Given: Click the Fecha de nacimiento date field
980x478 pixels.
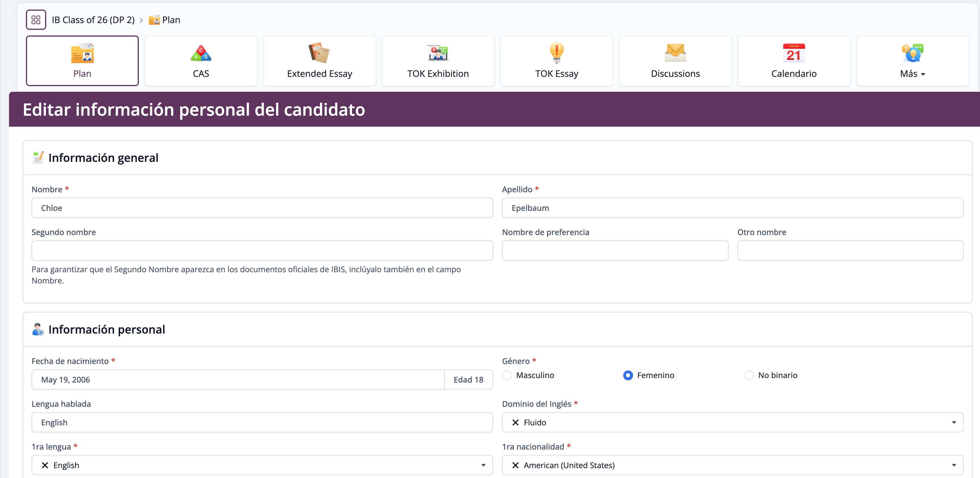Looking at the screenshot, I should [x=238, y=379].
